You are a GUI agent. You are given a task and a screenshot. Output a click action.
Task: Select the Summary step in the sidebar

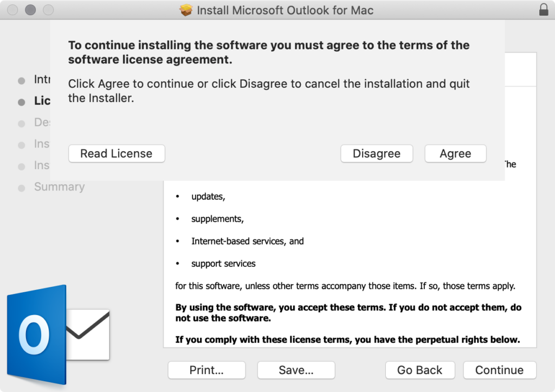(x=60, y=187)
